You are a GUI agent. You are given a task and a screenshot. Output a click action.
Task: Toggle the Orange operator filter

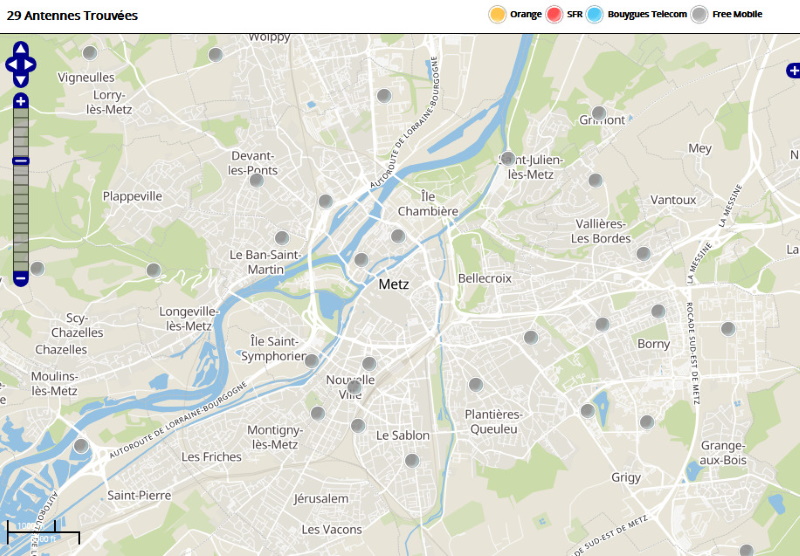497,14
